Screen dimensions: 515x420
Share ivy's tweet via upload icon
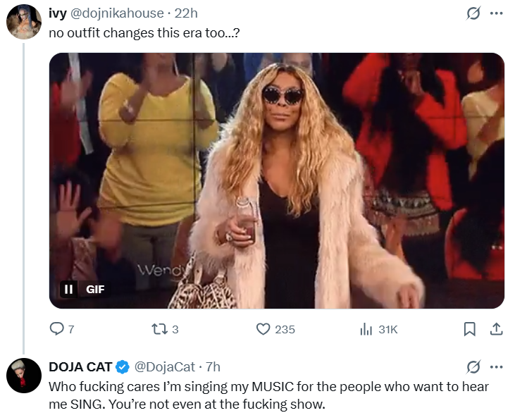tap(496, 329)
